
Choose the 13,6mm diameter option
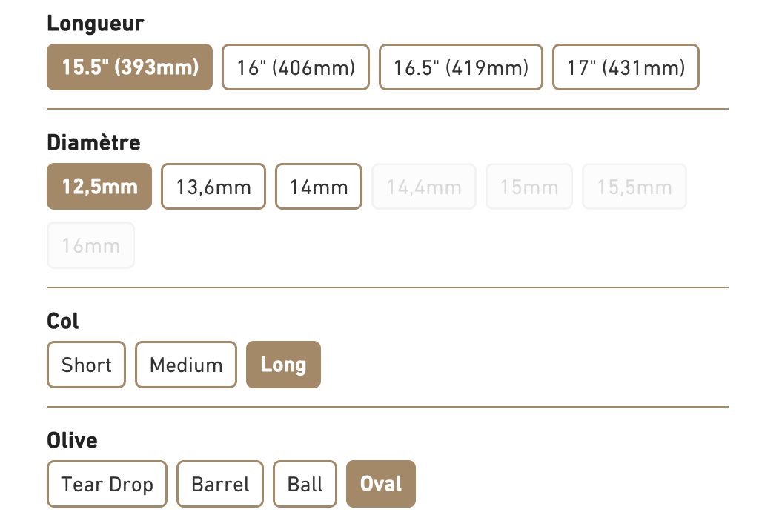pos(213,186)
